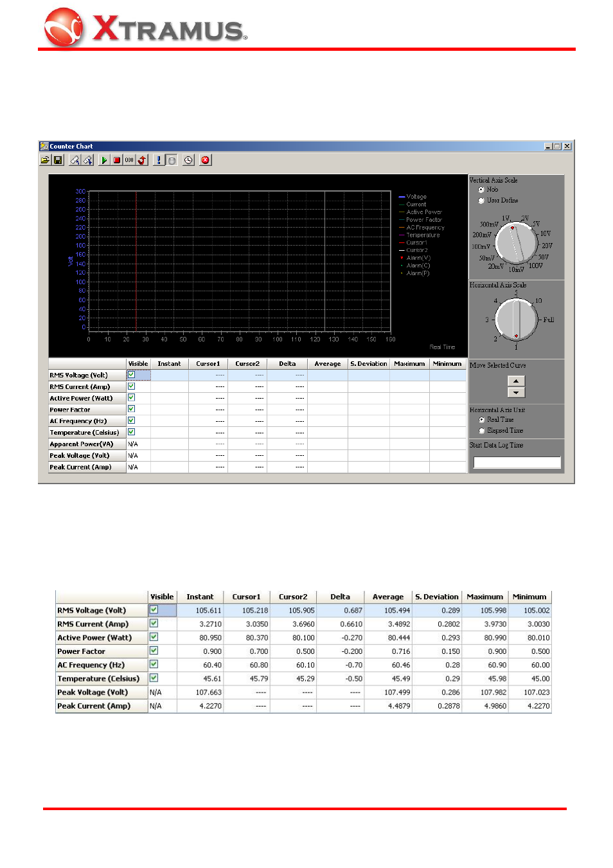The image size is (613, 868).
Task: Click the Start Data Log Time field
Action: coord(517,462)
